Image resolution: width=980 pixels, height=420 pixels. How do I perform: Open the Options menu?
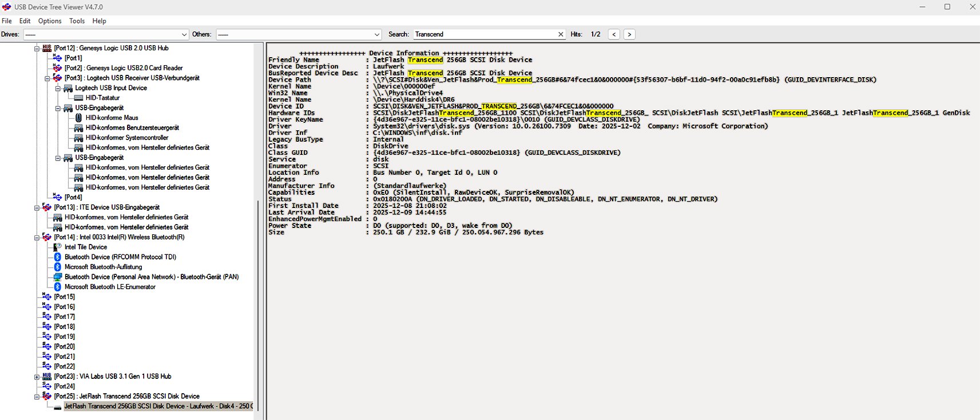(50, 21)
